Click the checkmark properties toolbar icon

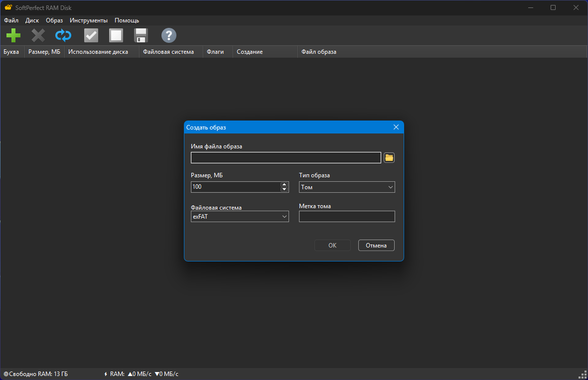click(x=91, y=35)
